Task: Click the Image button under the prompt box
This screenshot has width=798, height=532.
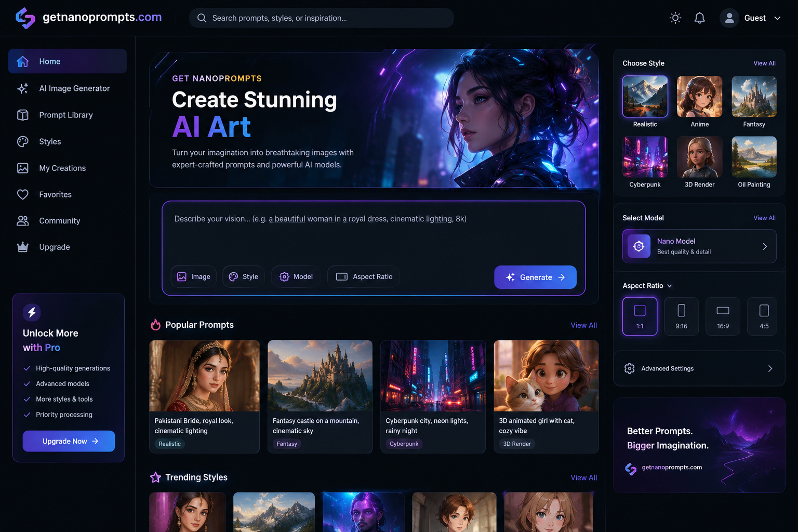Action: click(194, 277)
